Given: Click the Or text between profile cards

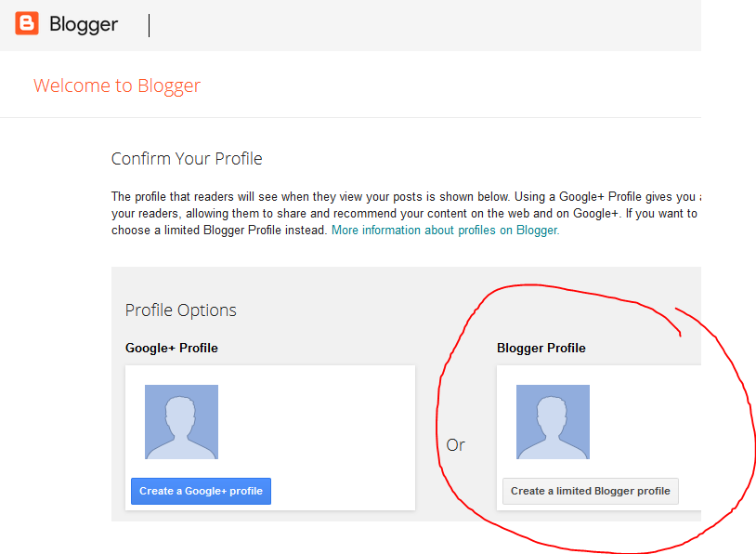Looking at the screenshot, I should (455, 445).
